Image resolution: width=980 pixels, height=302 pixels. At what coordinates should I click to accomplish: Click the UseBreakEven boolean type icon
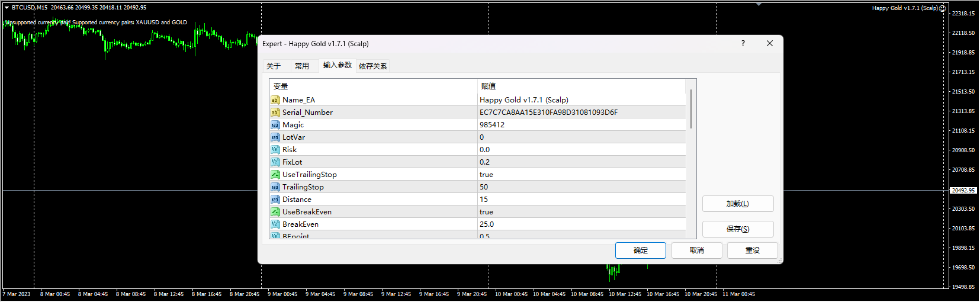click(x=275, y=212)
